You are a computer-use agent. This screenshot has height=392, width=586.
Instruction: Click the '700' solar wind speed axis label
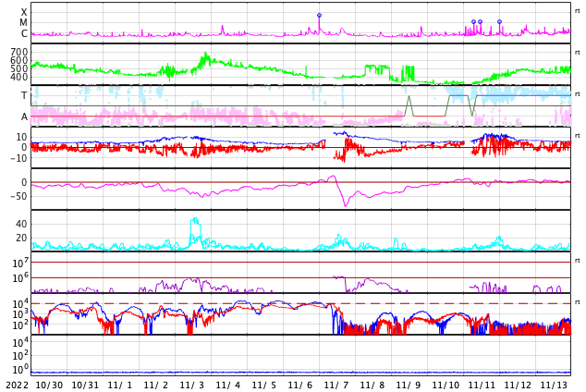(19, 52)
